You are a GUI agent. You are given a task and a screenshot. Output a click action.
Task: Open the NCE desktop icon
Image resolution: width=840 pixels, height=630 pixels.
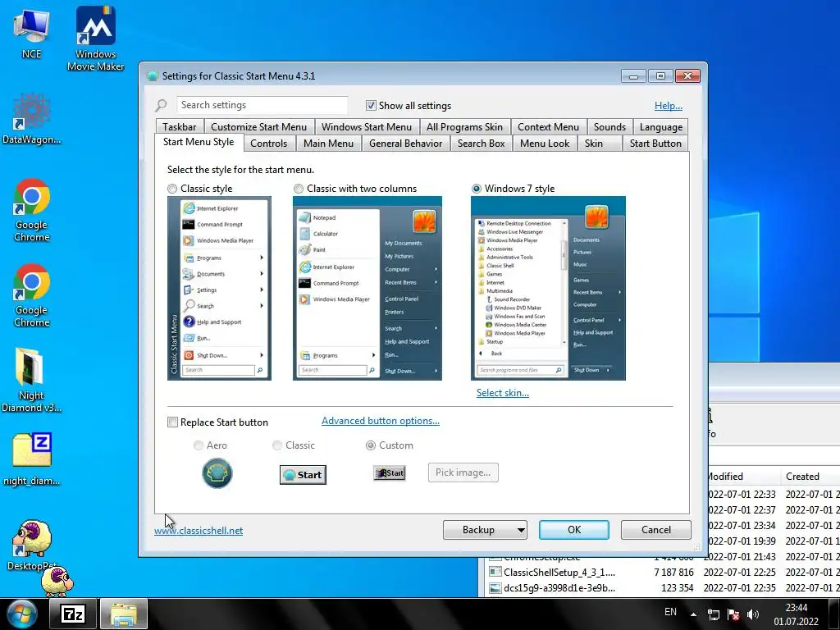point(31,33)
